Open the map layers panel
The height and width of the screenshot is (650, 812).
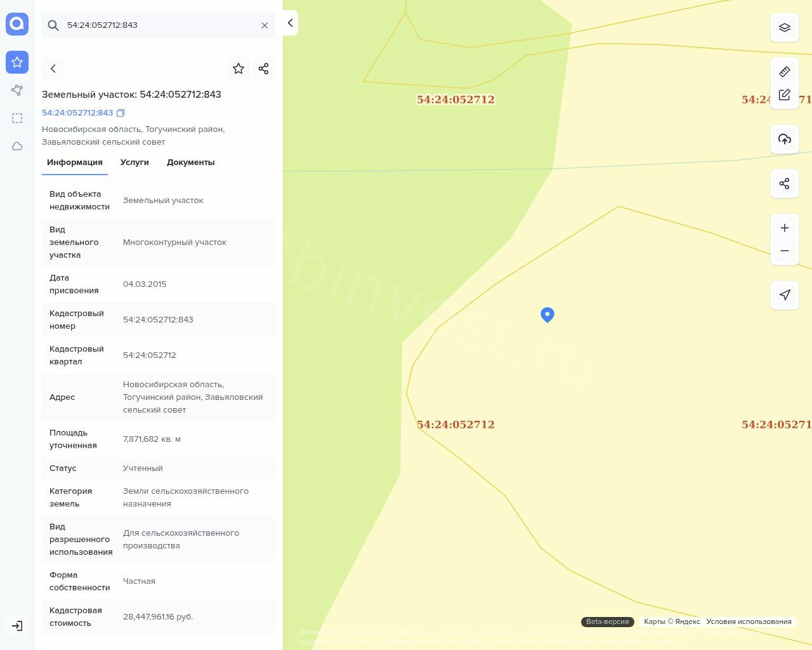(785, 28)
